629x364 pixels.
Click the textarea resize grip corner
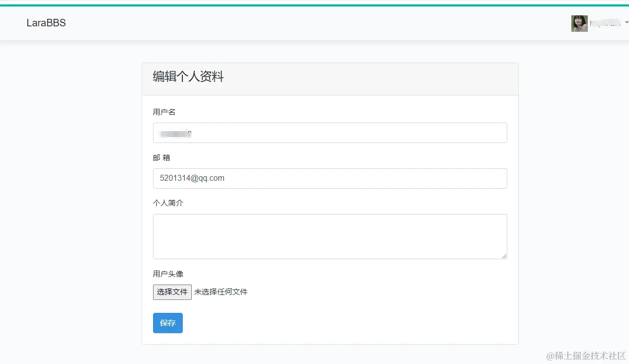tap(504, 256)
